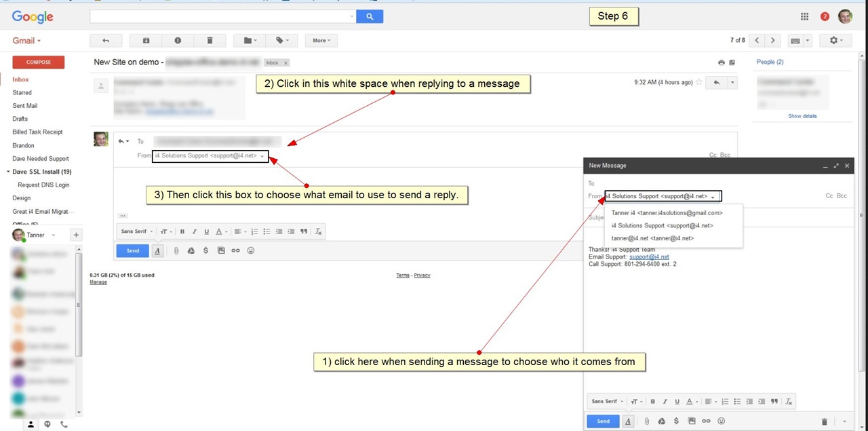Click the Reply arrow beside the message time
This screenshot has height=431, width=868.
716,82
